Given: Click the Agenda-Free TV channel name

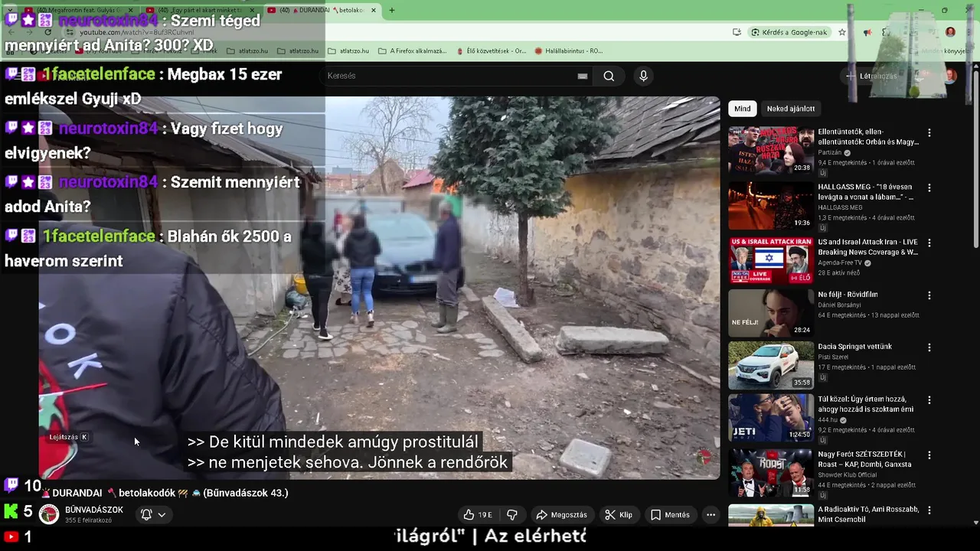Looking at the screenshot, I should (840, 262).
